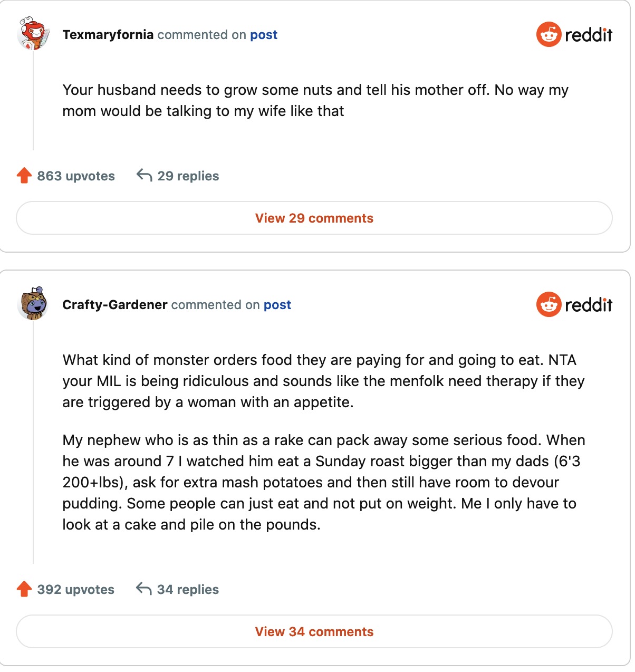
Task: Open the Texmaryfornia username link
Action: [108, 35]
